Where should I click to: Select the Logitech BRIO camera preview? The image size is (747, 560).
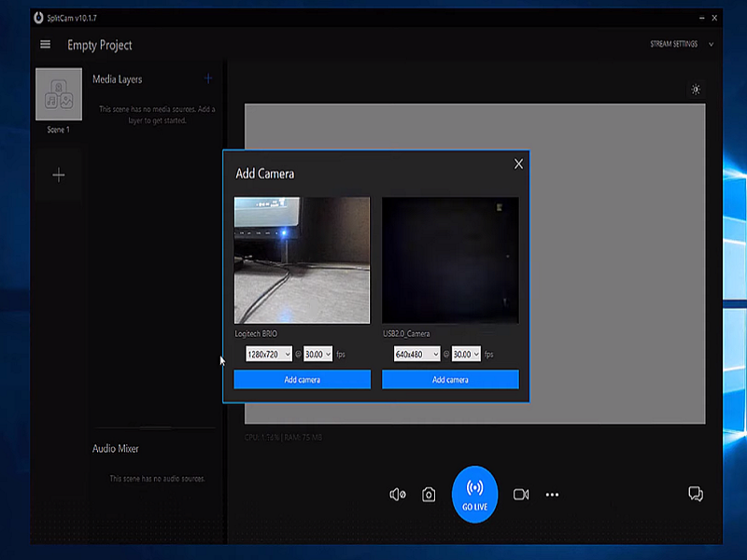pyautogui.click(x=302, y=259)
